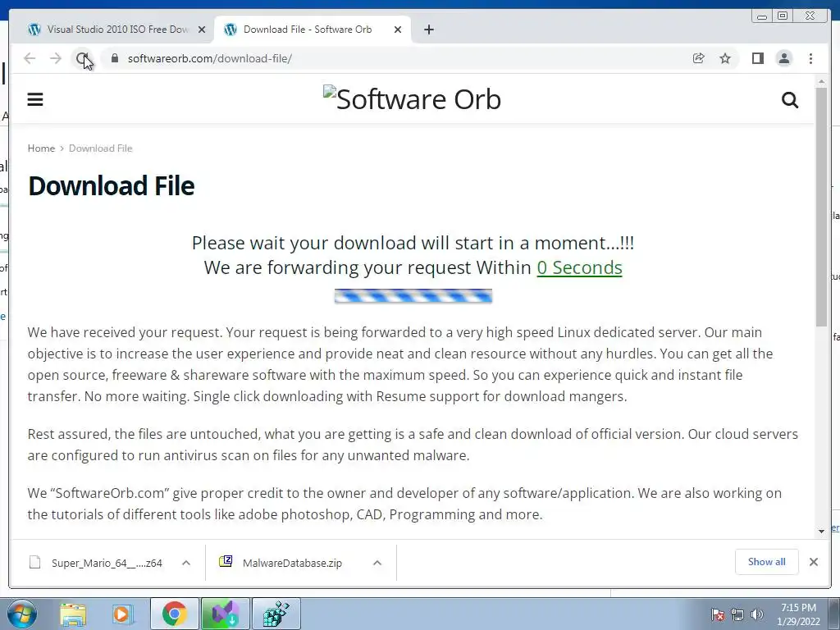Expand options for MalwareDatabase.zip download
The image size is (840, 630).
[377, 563]
